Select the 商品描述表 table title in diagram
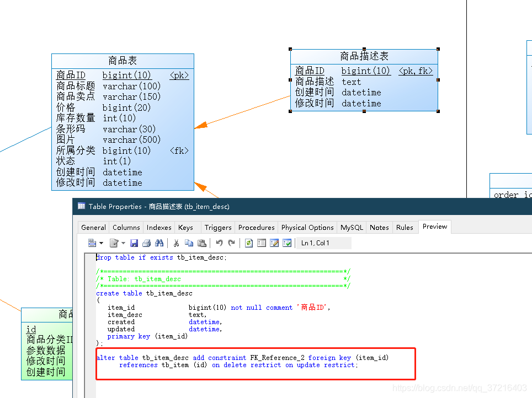 coord(364,56)
